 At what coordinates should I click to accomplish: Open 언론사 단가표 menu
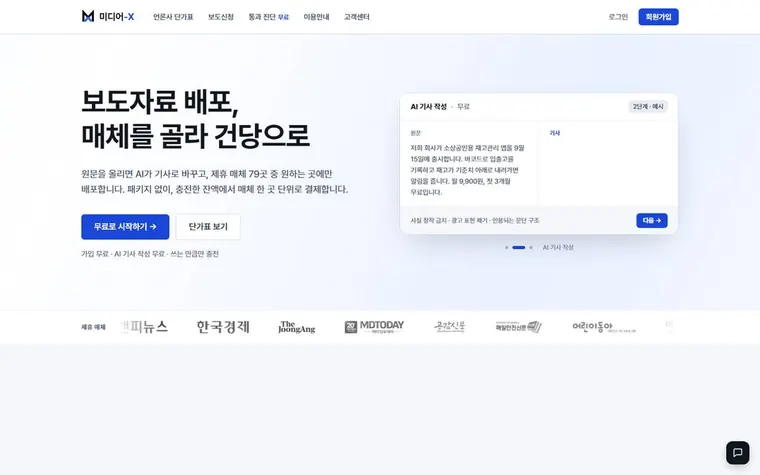173,17
